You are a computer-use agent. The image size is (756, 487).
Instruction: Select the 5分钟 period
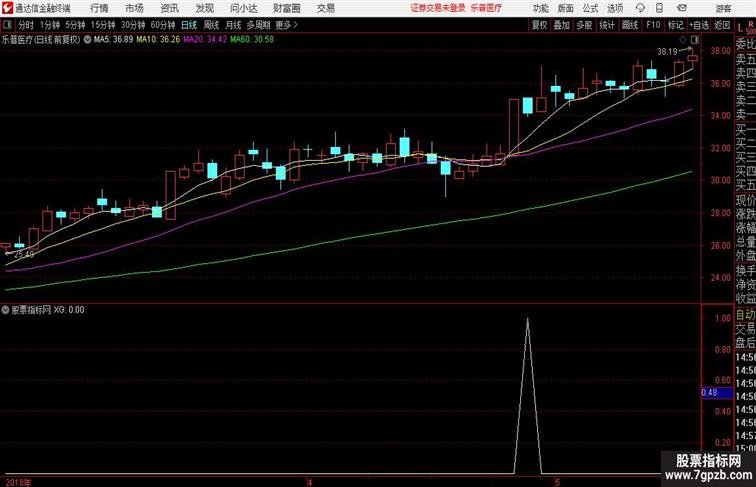pos(75,25)
